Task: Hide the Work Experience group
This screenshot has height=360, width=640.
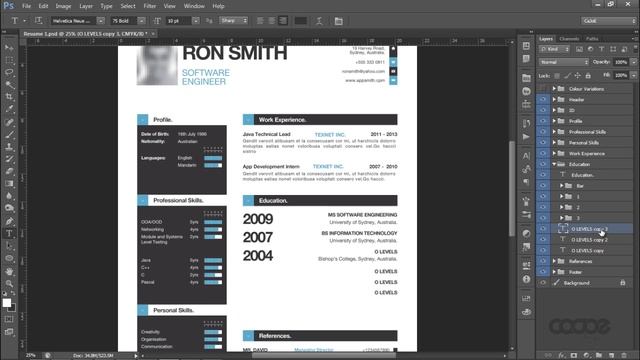Action: (543, 153)
